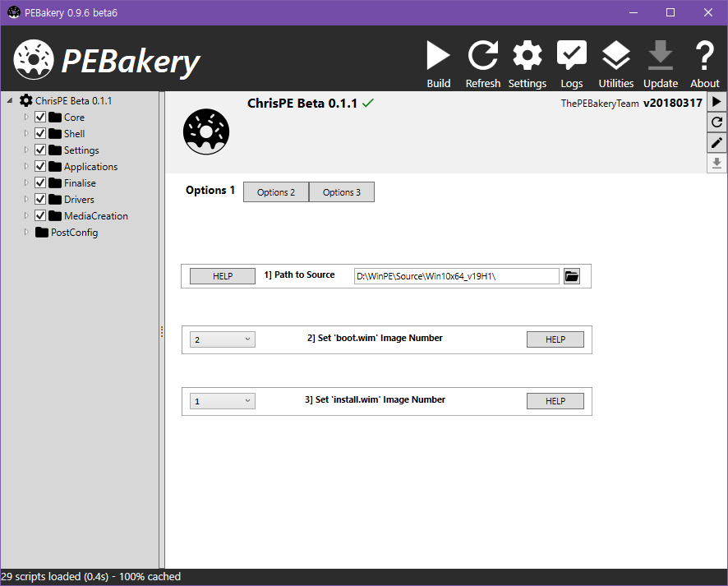
Task: Expand the PostConfig tree node
Action: [26, 232]
